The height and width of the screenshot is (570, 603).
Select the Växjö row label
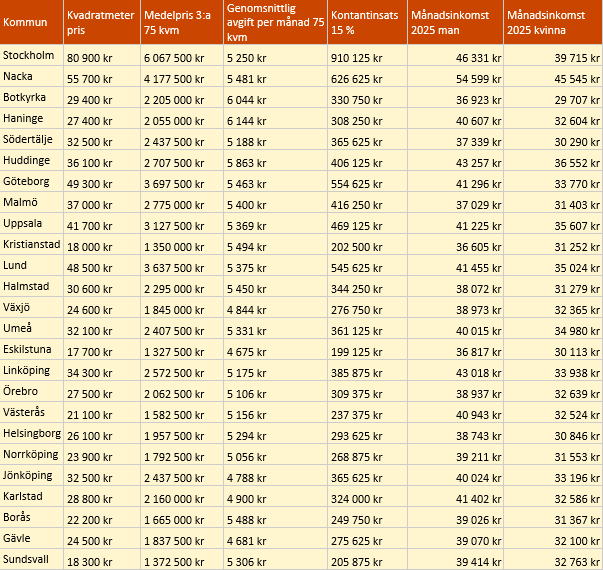pyautogui.click(x=32, y=307)
